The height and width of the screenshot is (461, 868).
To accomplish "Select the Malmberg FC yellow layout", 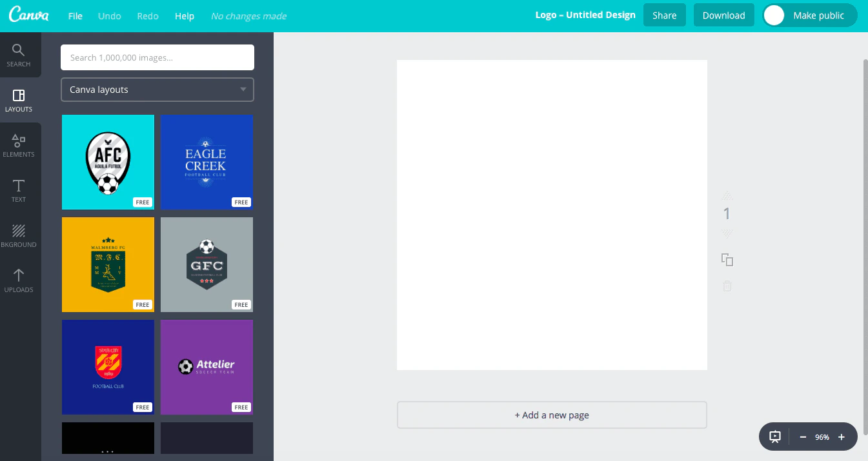I will tap(108, 264).
